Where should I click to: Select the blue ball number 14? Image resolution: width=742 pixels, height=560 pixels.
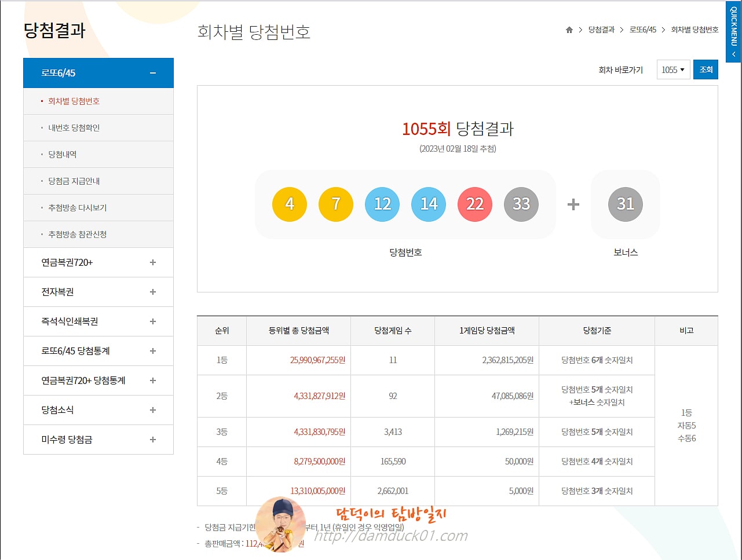[428, 204]
